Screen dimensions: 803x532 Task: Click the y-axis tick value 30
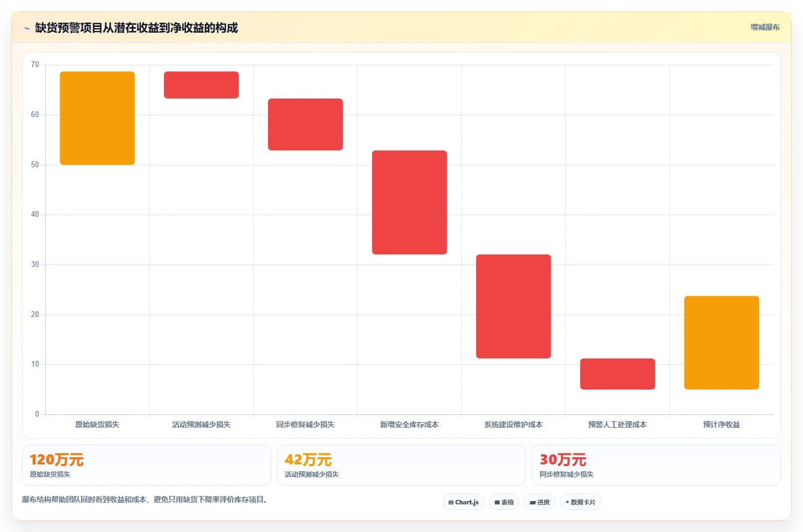(35, 265)
